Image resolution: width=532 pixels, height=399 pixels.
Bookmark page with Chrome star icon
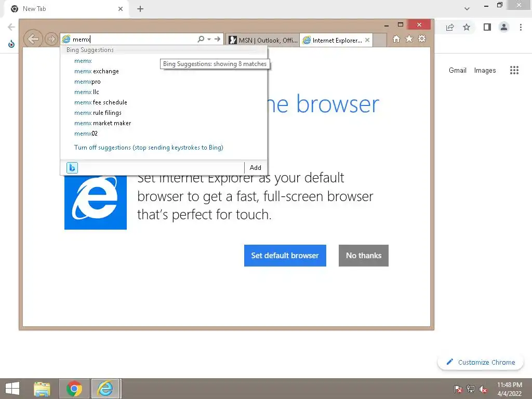pyautogui.click(x=467, y=27)
